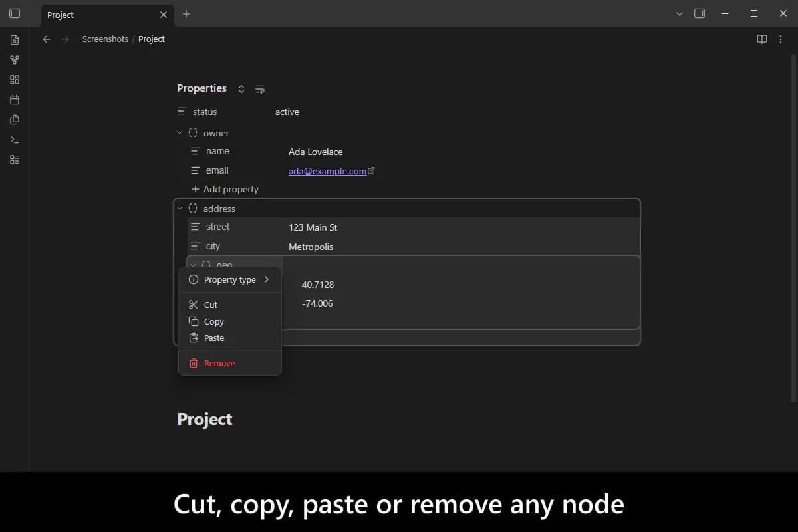Screen dimensions: 798x532
Task: Click the insert template ribbon icon
Action: click(14, 120)
